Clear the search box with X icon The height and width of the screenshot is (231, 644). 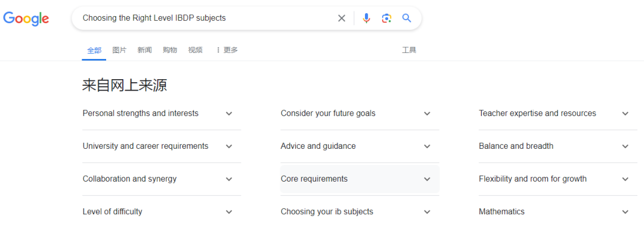pos(342,18)
